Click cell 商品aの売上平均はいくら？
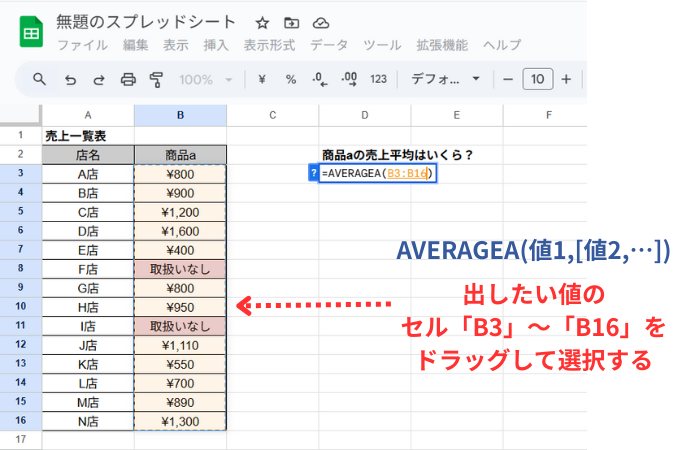Screen dimensions: 684x450 tap(397, 155)
